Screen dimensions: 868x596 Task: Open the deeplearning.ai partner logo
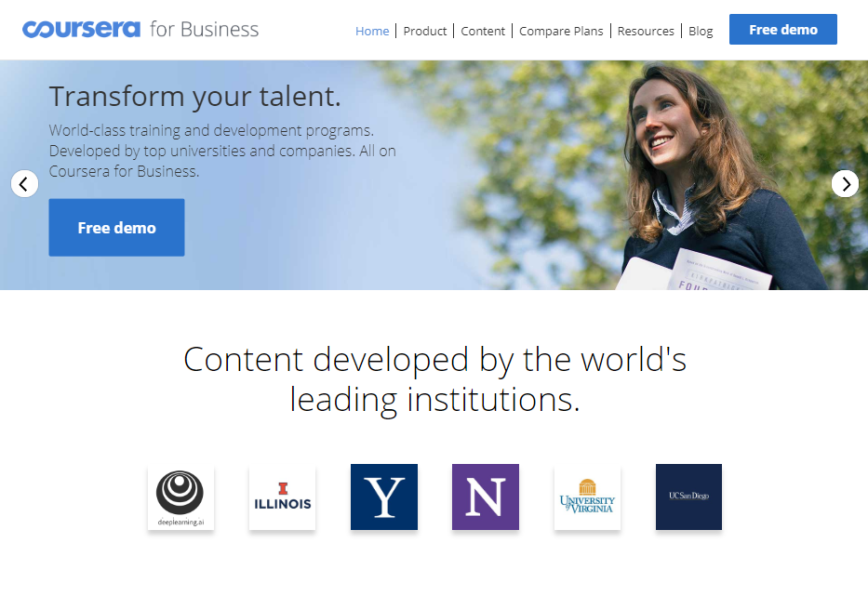click(x=180, y=497)
